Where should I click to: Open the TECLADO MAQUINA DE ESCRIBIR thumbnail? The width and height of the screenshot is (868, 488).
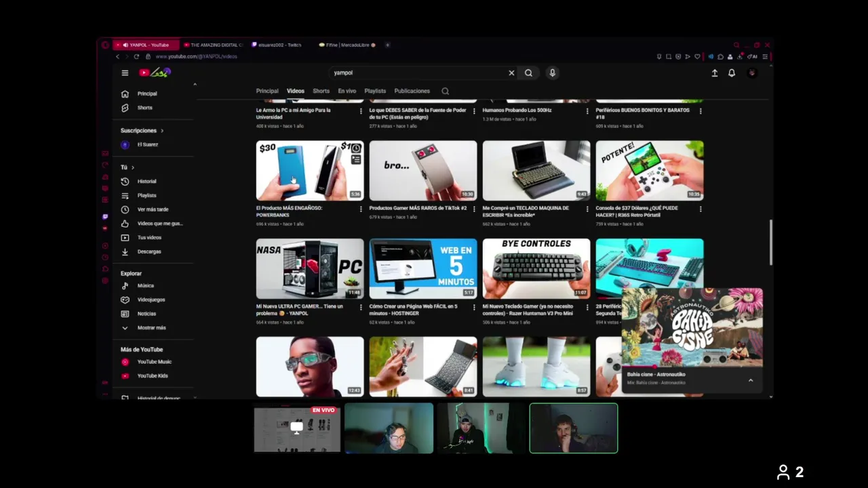point(536,171)
